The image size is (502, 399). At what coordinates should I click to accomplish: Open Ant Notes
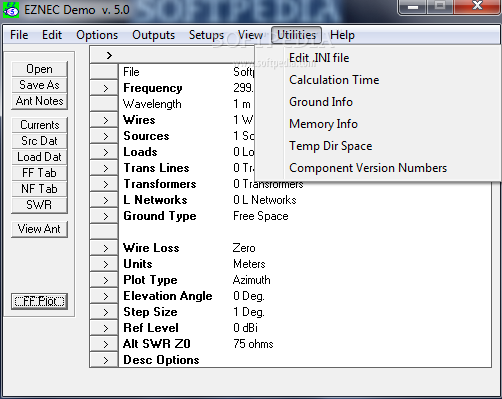coord(39,101)
